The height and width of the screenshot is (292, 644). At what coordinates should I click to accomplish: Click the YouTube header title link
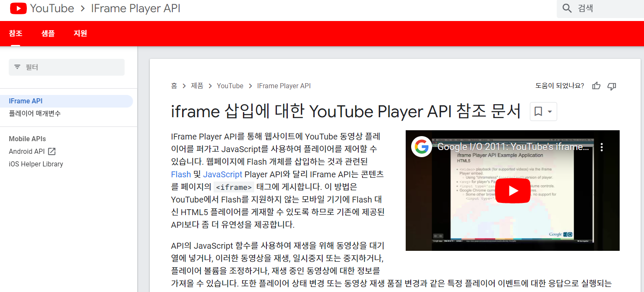52,8
